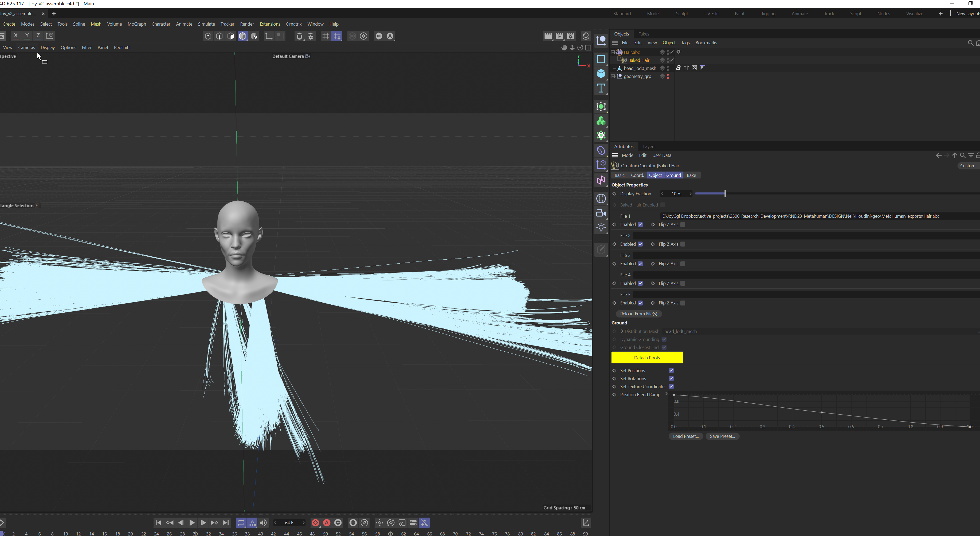Click Load Preset... button
Screen dimensions: 980x536
click(685, 436)
